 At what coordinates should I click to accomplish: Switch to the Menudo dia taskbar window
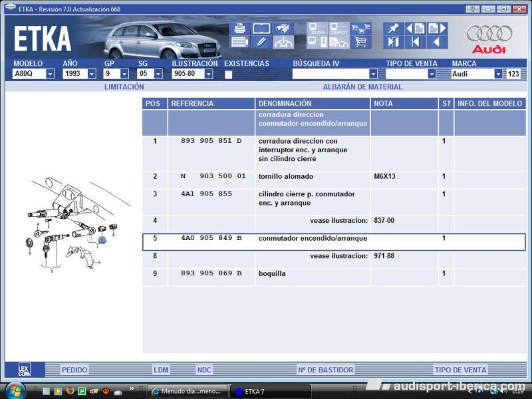click(x=188, y=391)
